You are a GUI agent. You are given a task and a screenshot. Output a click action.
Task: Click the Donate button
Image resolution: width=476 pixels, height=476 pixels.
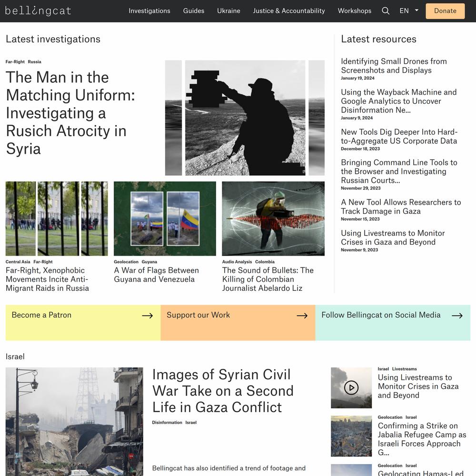445,11
